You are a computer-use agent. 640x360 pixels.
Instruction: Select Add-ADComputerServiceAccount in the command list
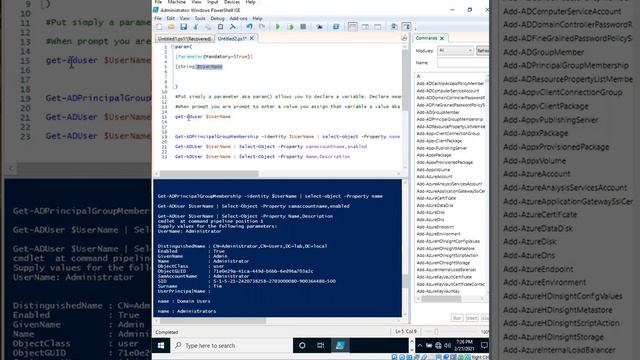tap(448, 91)
